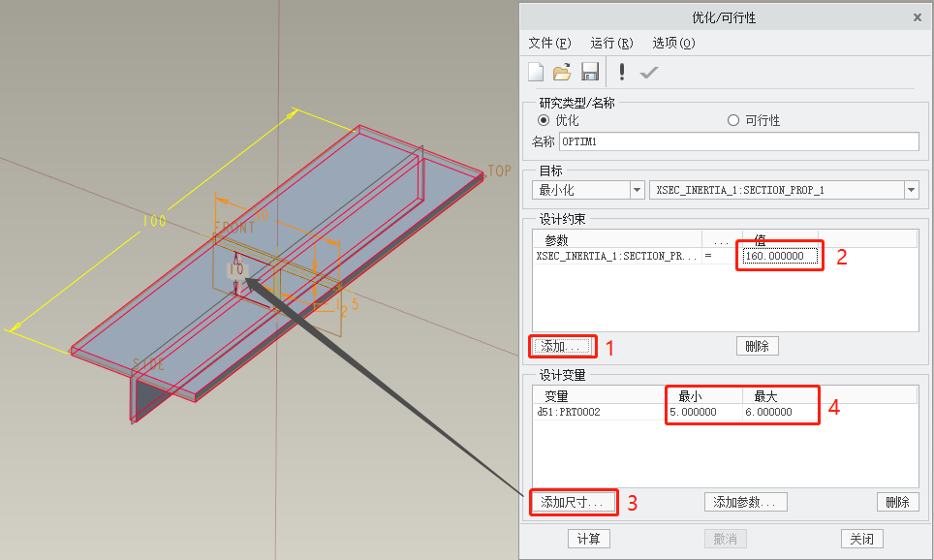The height and width of the screenshot is (560, 934).
Task: Run the optimization with the exclamation icon
Action: [x=621, y=71]
